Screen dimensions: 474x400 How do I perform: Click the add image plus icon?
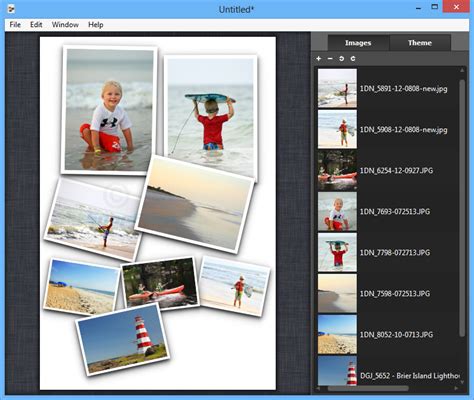pyautogui.click(x=319, y=59)
